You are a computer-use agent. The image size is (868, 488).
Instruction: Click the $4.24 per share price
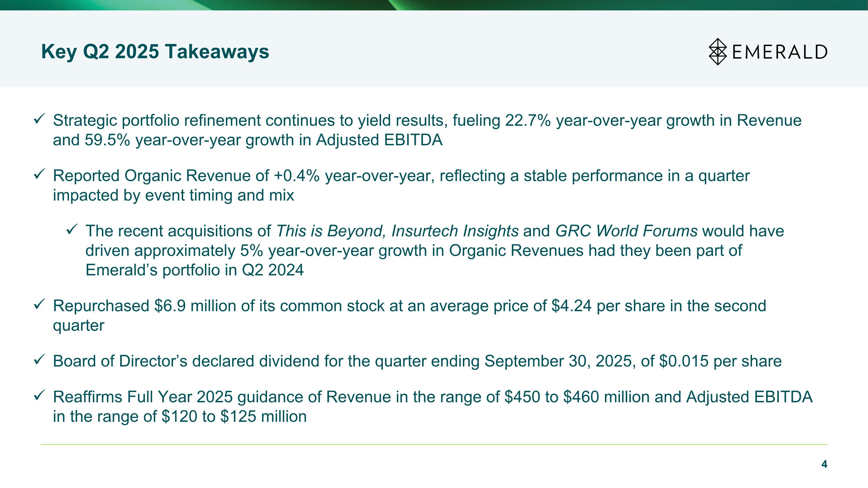571,306
